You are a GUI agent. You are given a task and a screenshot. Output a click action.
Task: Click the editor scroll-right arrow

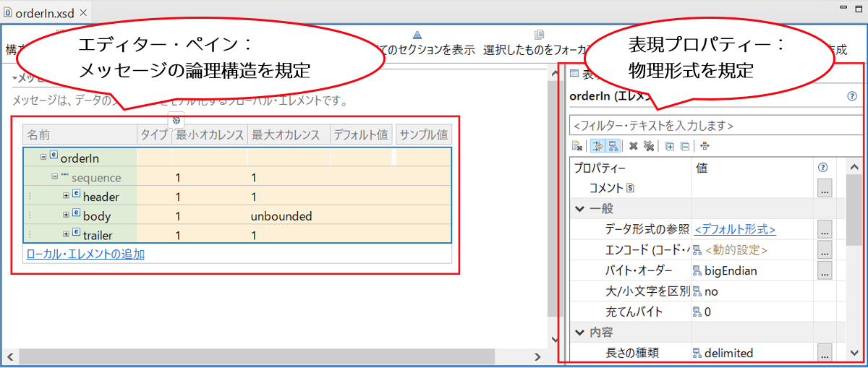539,357
